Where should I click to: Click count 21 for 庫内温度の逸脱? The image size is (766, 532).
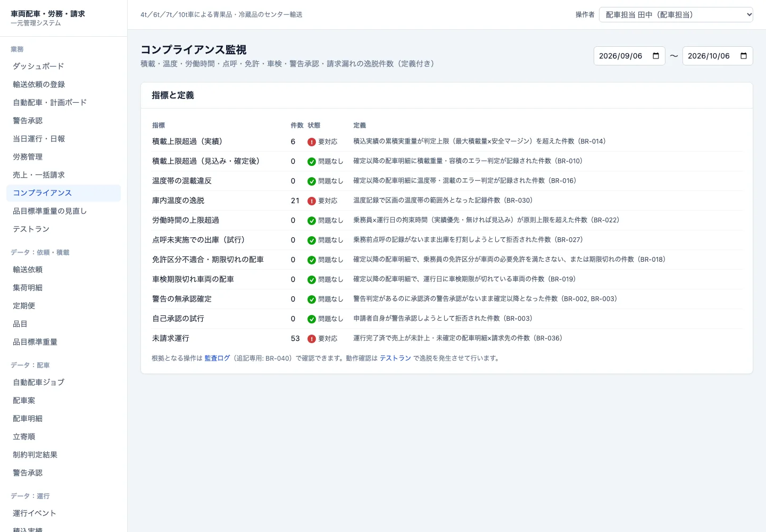tap(295, 201)
